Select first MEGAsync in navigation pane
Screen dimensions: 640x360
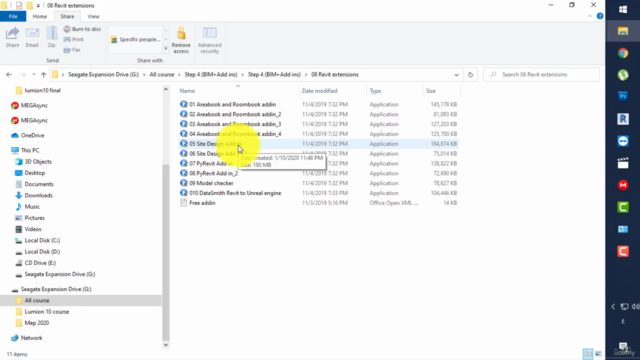(x=34, y=105)
